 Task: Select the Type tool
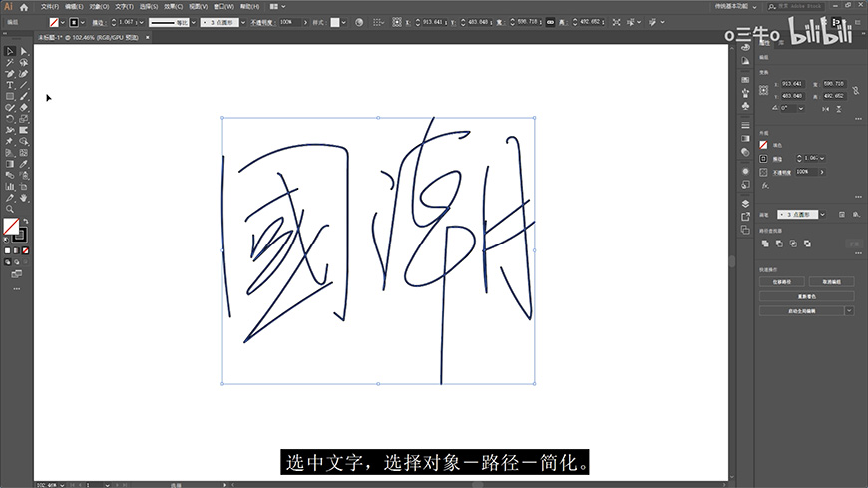(10, 85)
